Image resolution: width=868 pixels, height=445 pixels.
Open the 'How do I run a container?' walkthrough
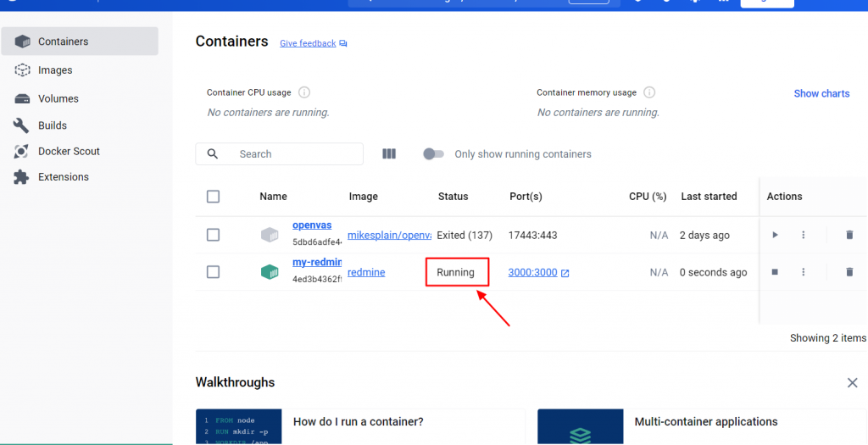point(360,426)
